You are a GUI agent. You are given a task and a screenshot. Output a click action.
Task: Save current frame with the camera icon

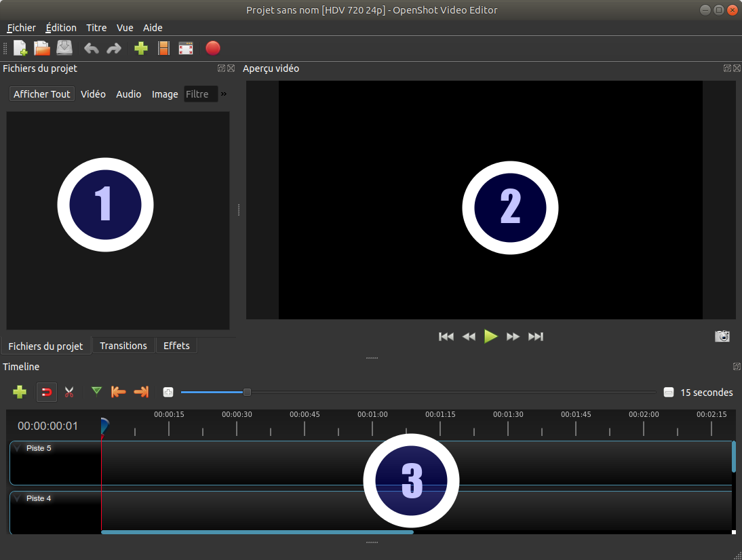tap(722, 336)
